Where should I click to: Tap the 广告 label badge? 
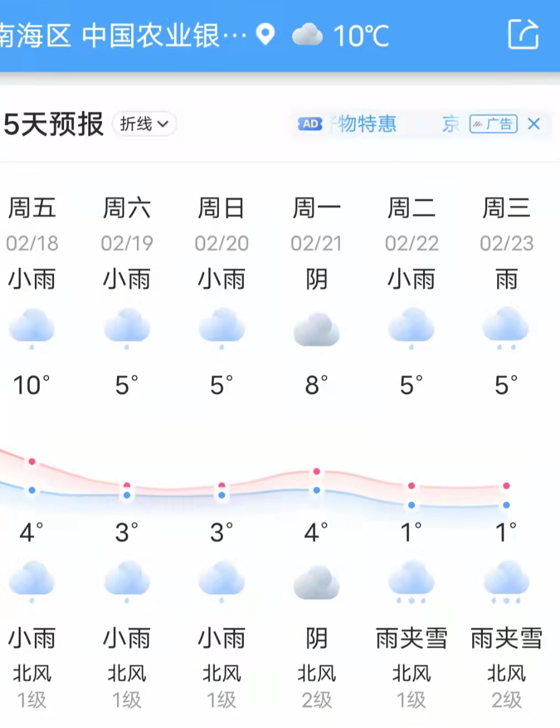pos(493,124)
